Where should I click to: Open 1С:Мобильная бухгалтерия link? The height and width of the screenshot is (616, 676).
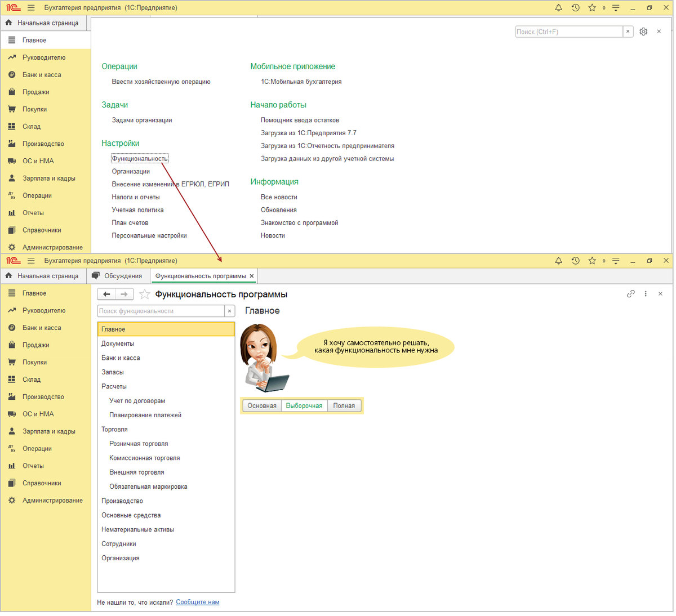click(x=301, y=82)
